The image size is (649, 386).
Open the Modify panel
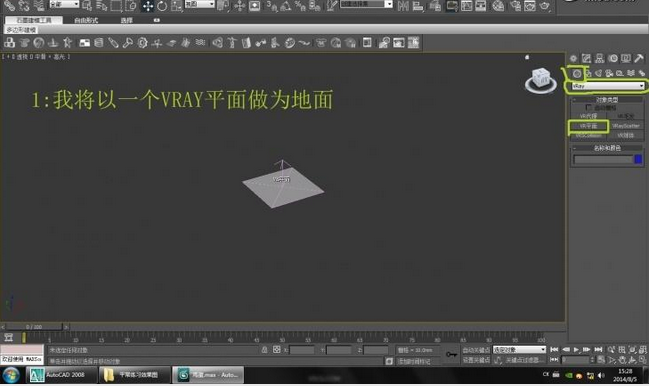pyautogui.click(x=587, y=58)
